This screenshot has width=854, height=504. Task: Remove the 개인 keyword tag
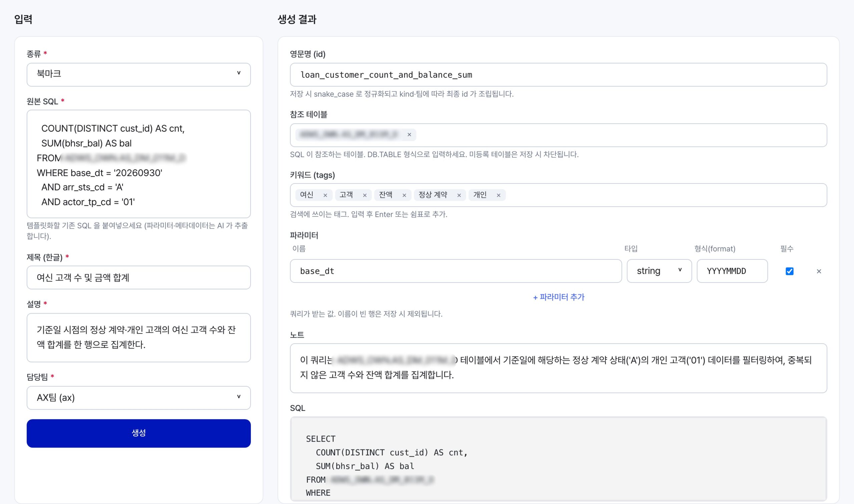(498, 195)
